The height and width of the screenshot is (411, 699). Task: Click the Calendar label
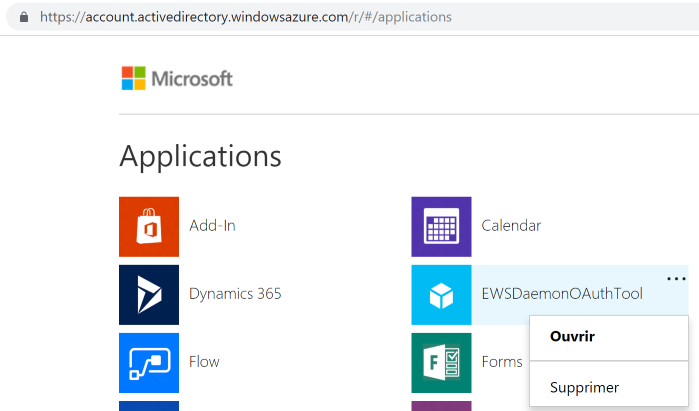click(x=511, y=226)
